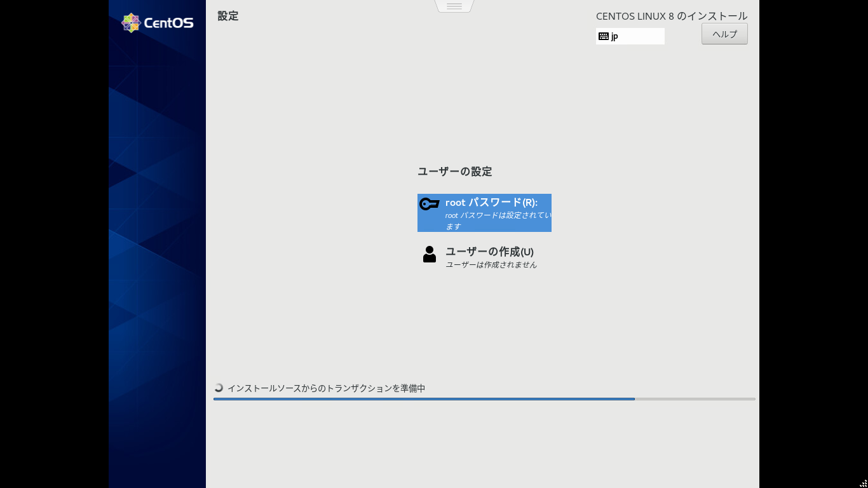Click the resize grip icon in corner
868x488 pixels.
point(863,483)
